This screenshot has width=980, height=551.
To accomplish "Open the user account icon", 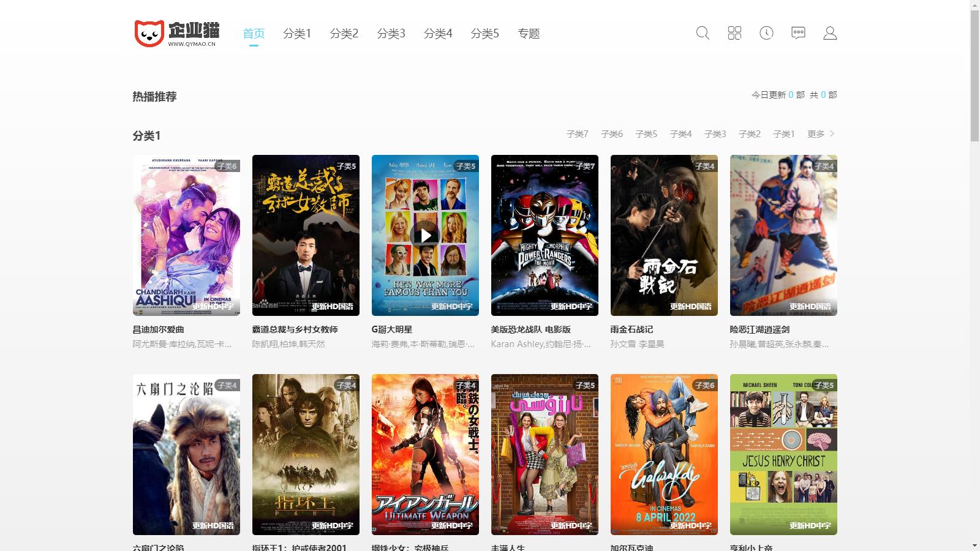I will (x=830, y=33).
